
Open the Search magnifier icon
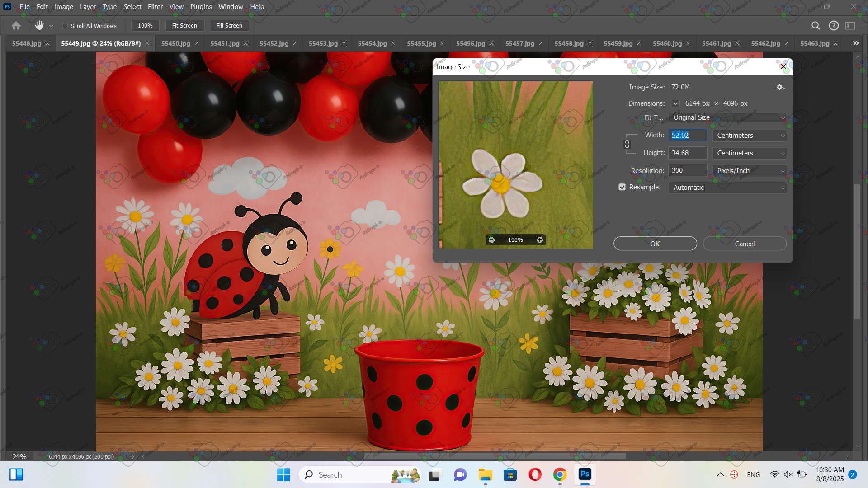click(x=816, y=26)
